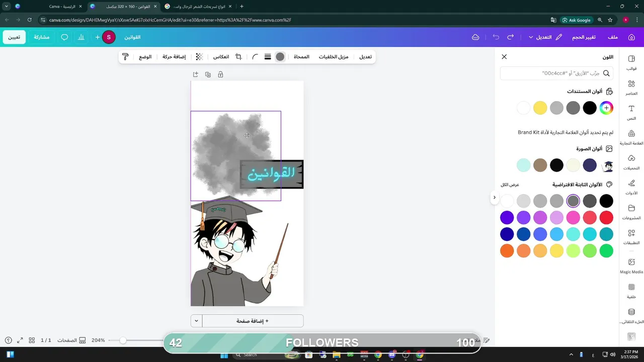
Task: Open the analytics bar chart icon
Action: click(x=81, y=37)
